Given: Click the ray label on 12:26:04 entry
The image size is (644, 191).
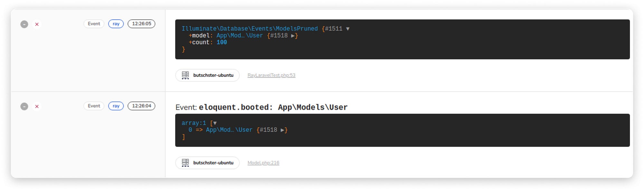Looking at the screenshot, I should pyautogui.click(x=116, y=106).
